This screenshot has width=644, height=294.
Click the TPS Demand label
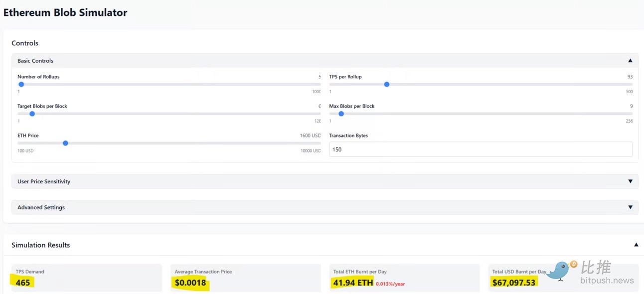click(30, 272)
